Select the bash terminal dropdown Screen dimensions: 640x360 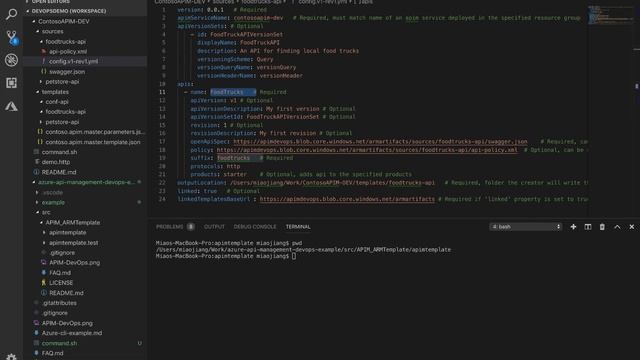[526, 227]
